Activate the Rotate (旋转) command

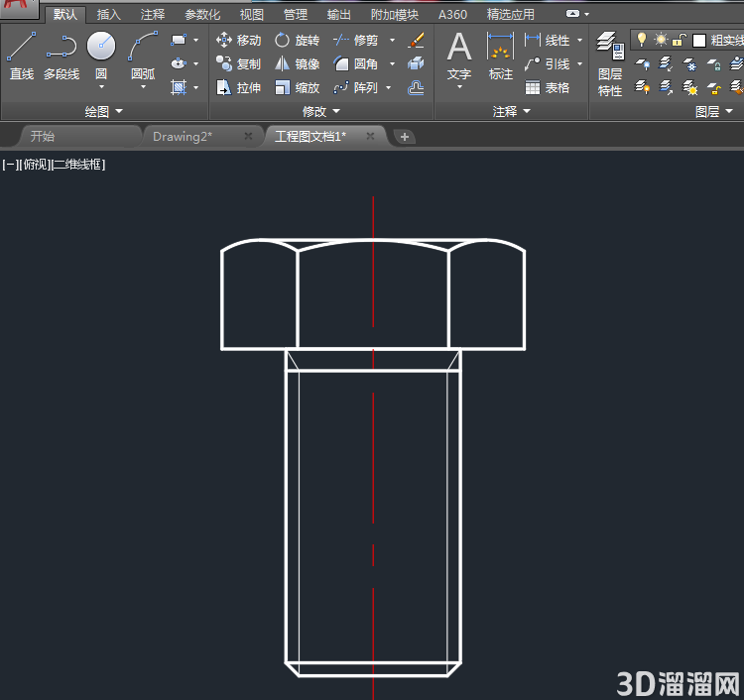[297, 40]
